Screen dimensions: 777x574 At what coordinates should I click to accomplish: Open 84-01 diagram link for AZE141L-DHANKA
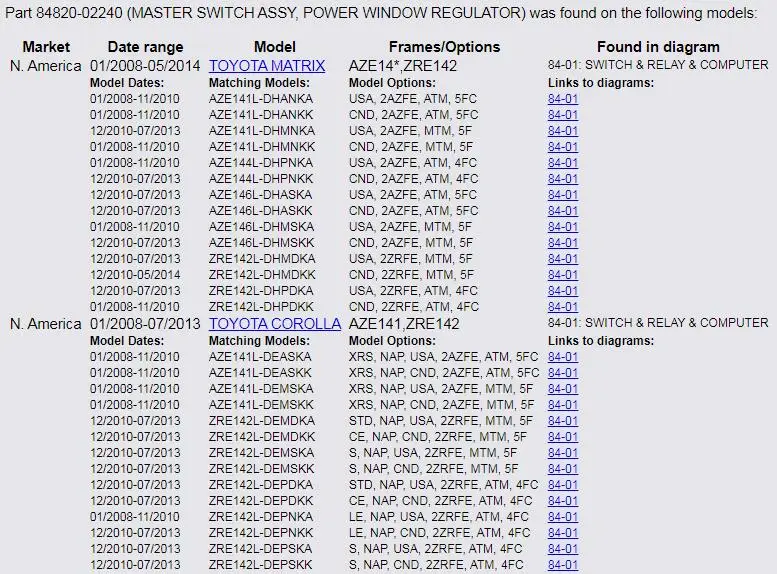point(563,99)
